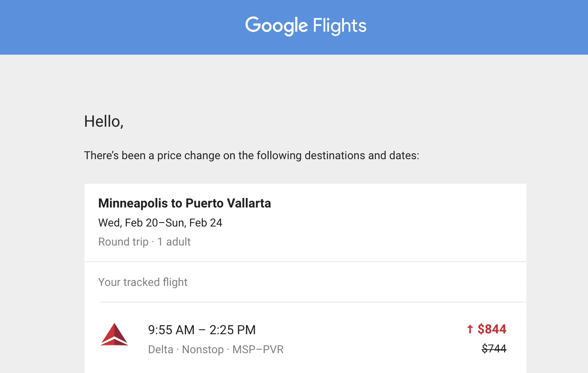Click the Round trip 1 adult text
This screenshot has height=373, width=588.
(x=144, y=242)
